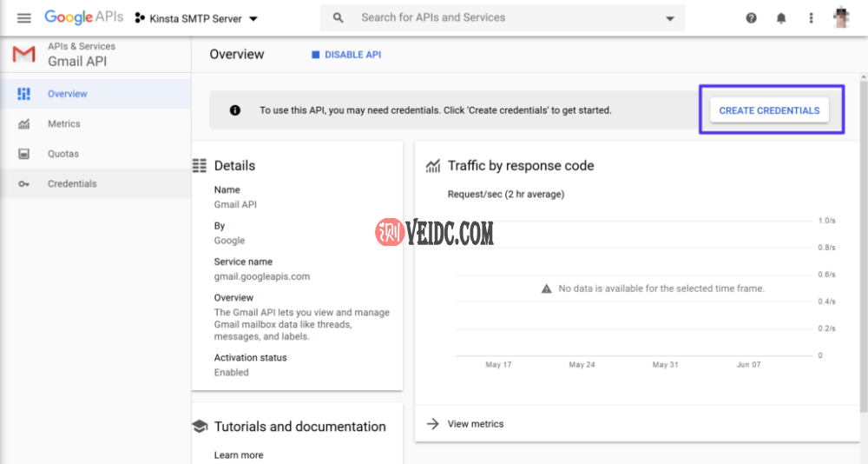Click the Request/sec (2 hr average) label
Image resolution: width=868 pixels, height=464 pixels.
506,194
